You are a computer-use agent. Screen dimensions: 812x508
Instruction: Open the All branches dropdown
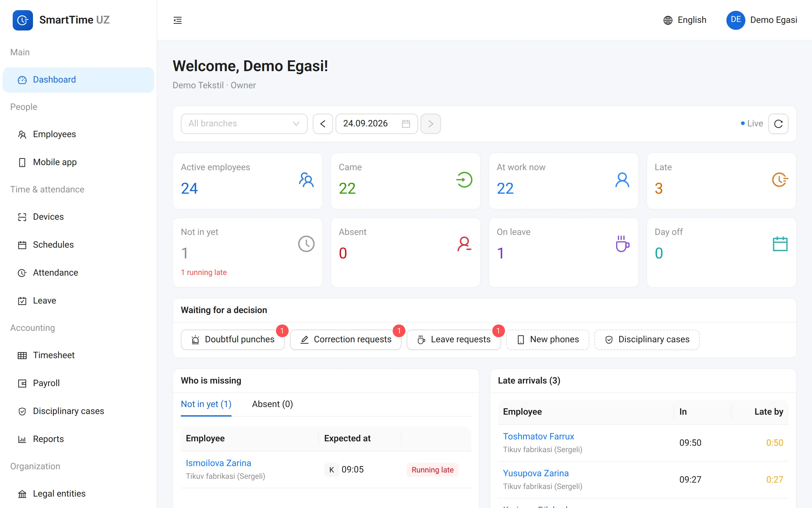(244, 124)
